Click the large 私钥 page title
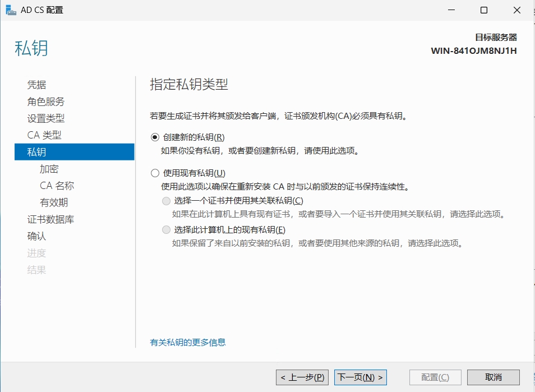 (x=31, y=48)
